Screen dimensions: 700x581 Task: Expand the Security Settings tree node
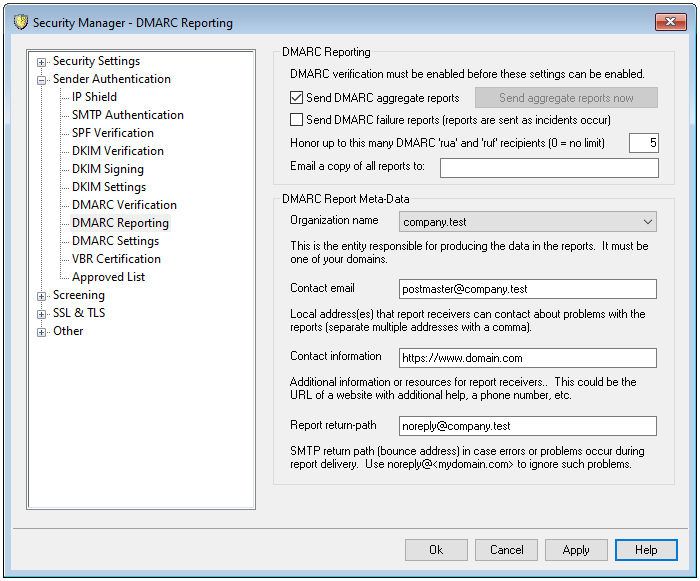pos(42,62)
